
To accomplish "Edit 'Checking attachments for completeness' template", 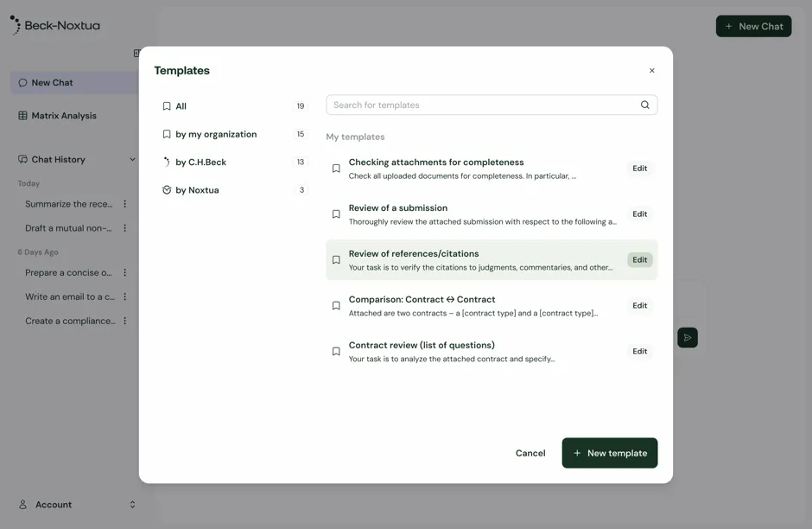I will coord(639,169).
